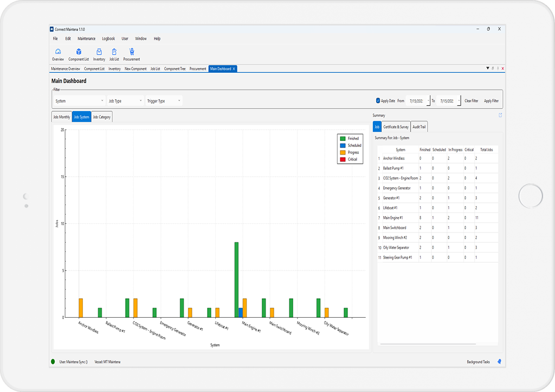Click the User: Maintena Sync status text
The image size is (555, 392).
[73, 362]
